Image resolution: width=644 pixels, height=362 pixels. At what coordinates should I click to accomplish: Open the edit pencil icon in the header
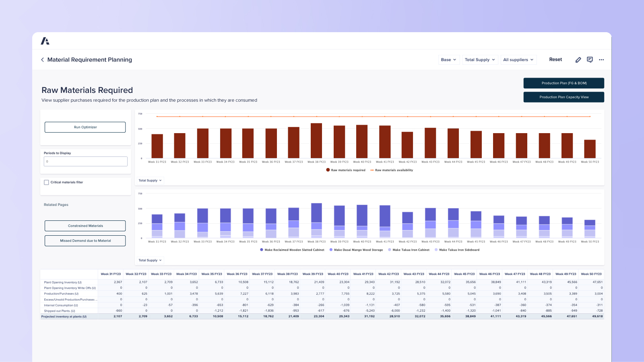click(578, 60)
